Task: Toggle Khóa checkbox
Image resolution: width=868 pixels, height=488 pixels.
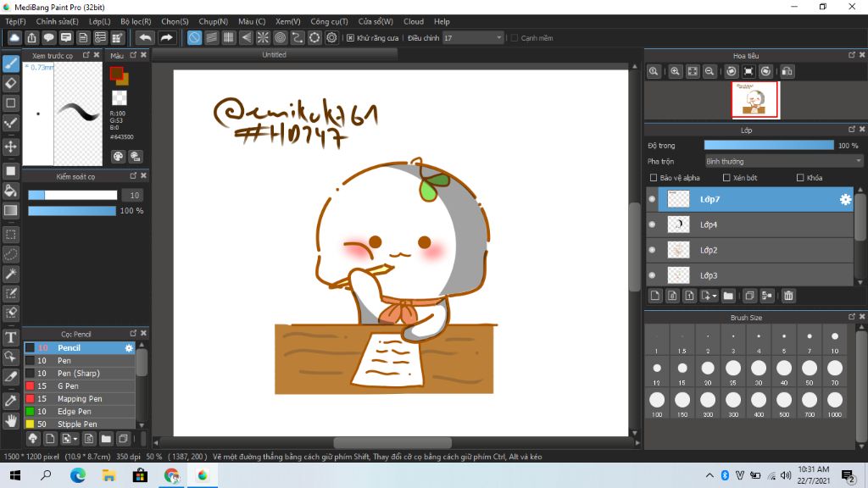Action: (800, 178)
